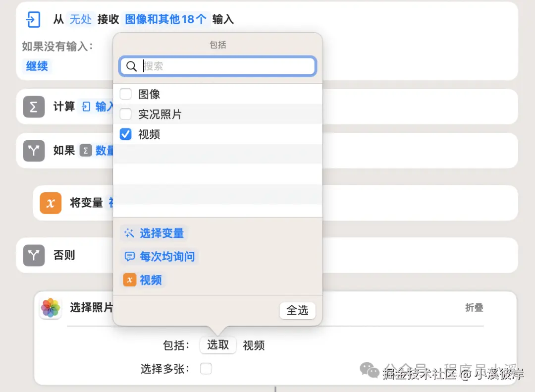Click inside the 搜索 search field
This screenshot has width=535, height=392.
click(x=218, y=65)
